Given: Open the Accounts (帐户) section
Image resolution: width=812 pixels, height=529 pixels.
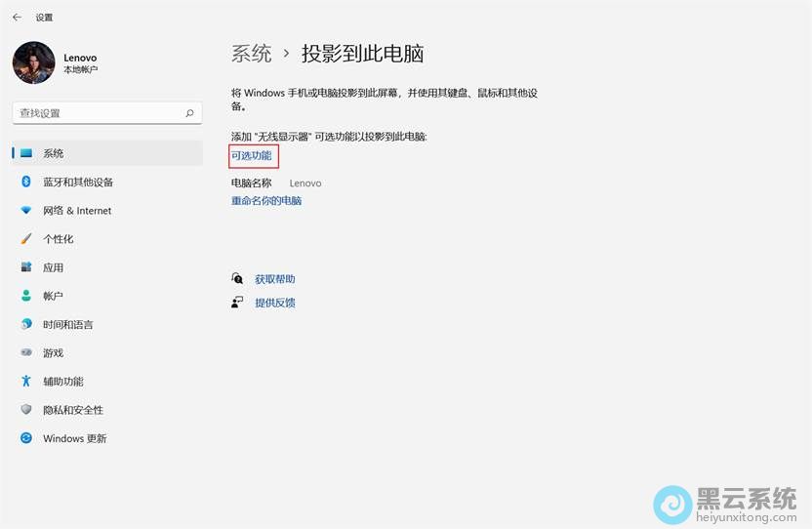Looking at the screenshot, I should [x=53, y=296].
